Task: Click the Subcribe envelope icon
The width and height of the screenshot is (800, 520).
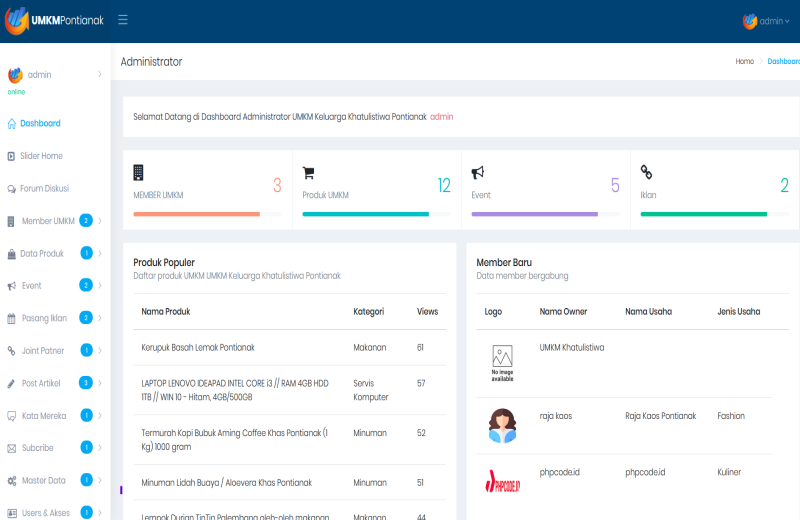Action: coord(11,449)
